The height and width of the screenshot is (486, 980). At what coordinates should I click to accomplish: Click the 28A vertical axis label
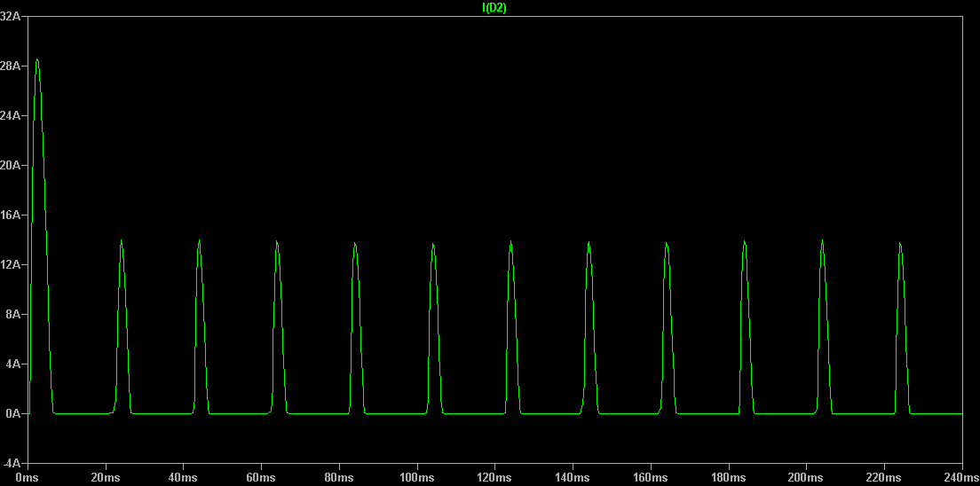12,67
